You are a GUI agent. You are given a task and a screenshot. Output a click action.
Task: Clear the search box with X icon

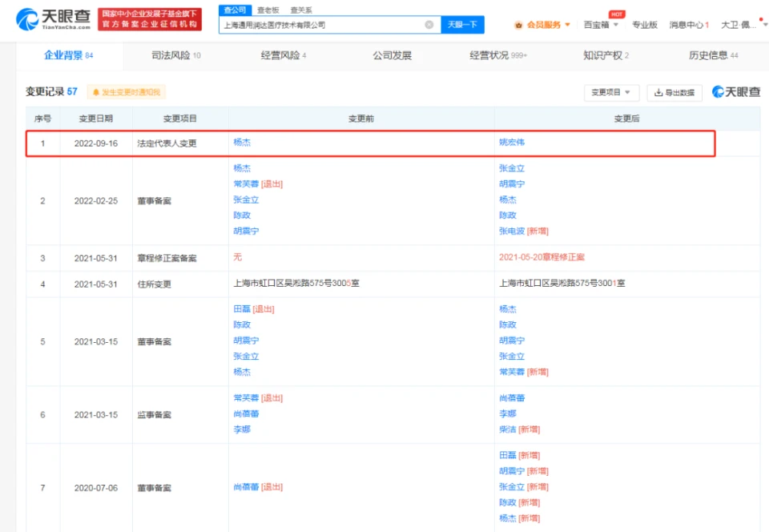[429, 25]
